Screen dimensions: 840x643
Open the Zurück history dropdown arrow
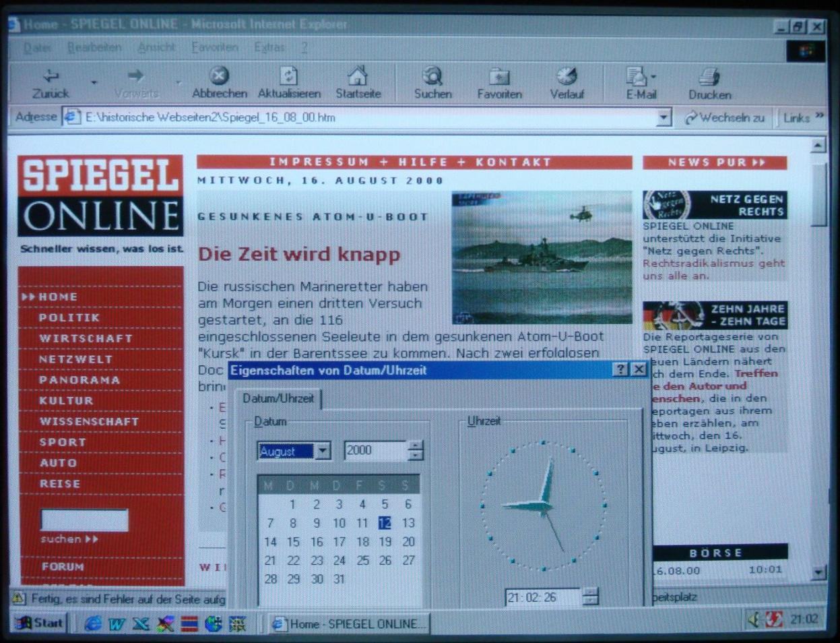click(x=94, y=84)
